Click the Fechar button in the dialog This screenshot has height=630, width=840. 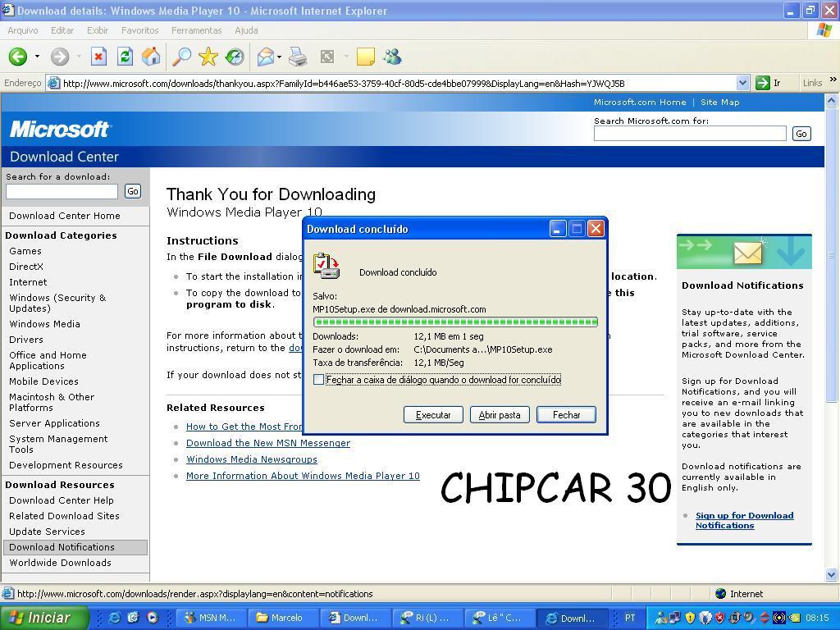click(566, 414)
